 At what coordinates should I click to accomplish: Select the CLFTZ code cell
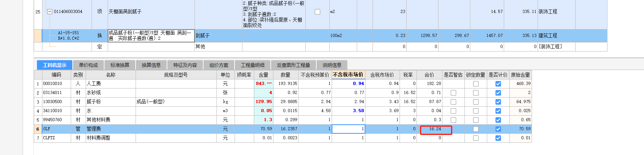[57, 138]
